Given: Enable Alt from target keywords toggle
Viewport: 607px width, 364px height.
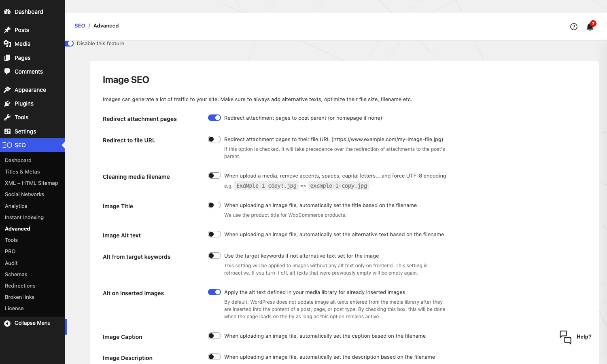Looking at the screenshot, I should point(214,256).
